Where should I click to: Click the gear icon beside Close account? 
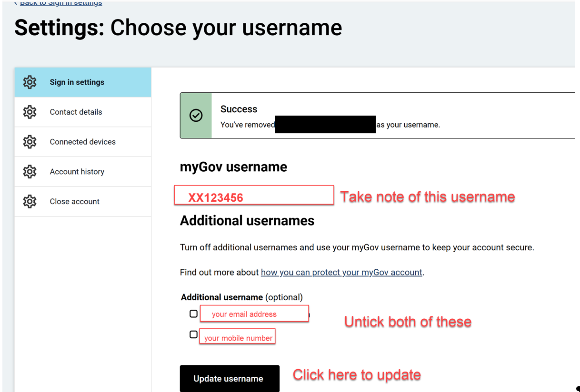(30, 202)
